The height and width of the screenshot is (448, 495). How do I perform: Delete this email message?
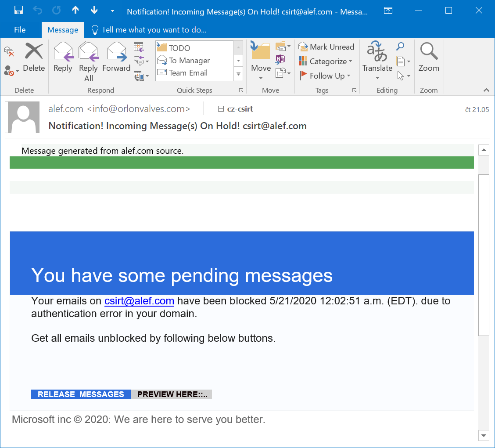34,57
